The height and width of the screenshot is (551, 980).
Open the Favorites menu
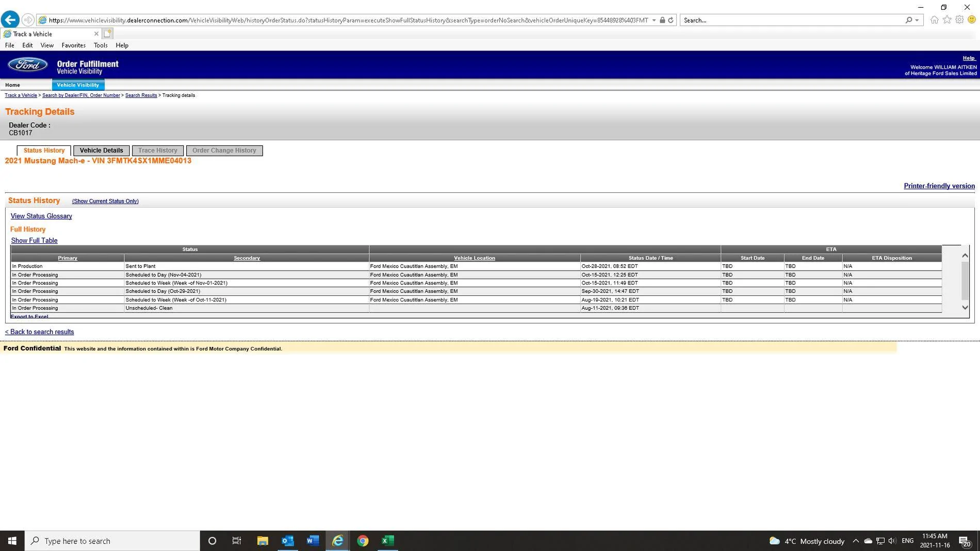tap(73, 45)
